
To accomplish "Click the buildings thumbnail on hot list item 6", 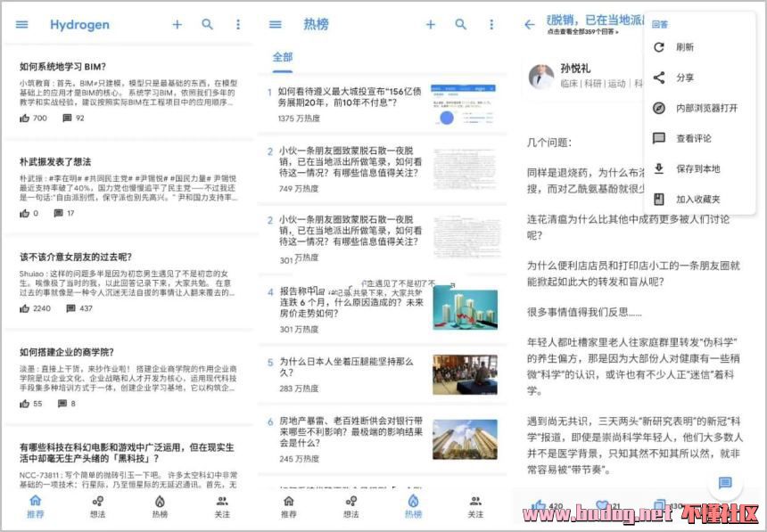I will [465, 438].
